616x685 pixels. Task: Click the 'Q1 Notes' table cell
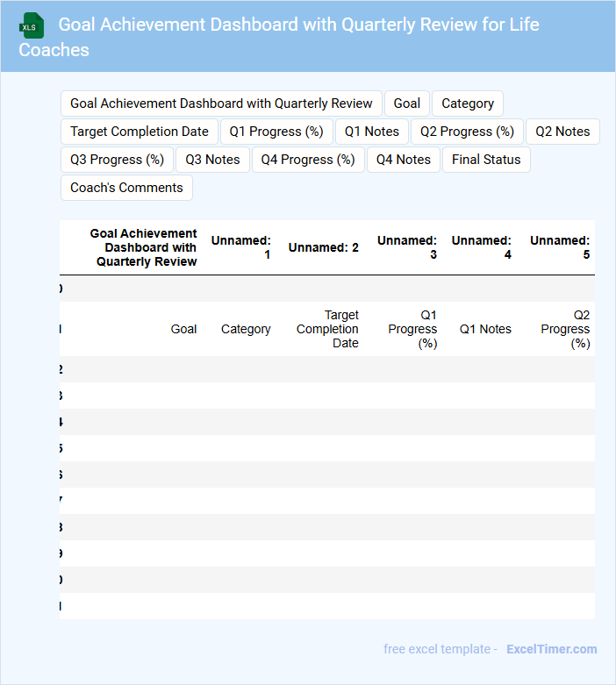pyautogui.click(x=485, y=329)
